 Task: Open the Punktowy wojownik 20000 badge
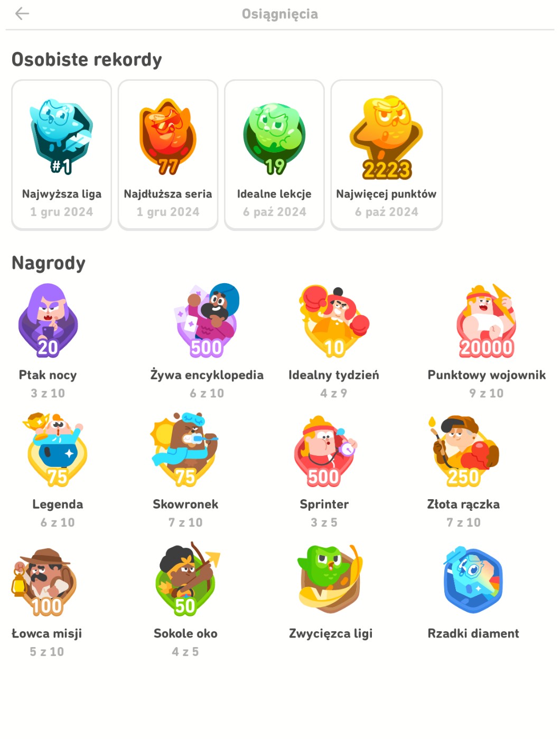click(x=487, y=321)
